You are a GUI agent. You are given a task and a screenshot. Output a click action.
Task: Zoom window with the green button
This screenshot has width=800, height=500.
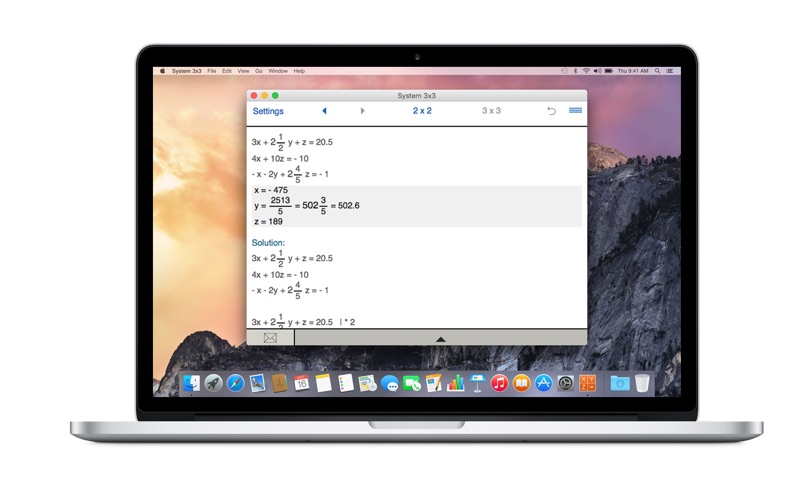coord(275,95)
